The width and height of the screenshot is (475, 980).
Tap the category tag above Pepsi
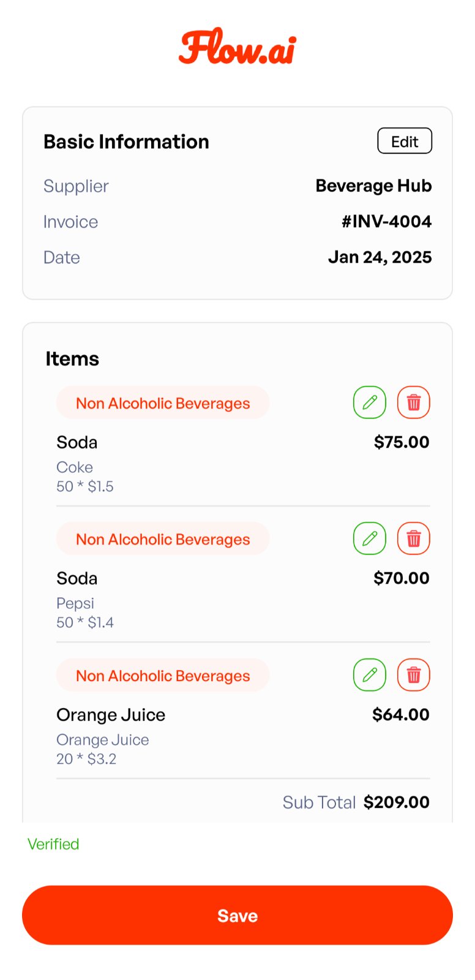click(163, 539)
